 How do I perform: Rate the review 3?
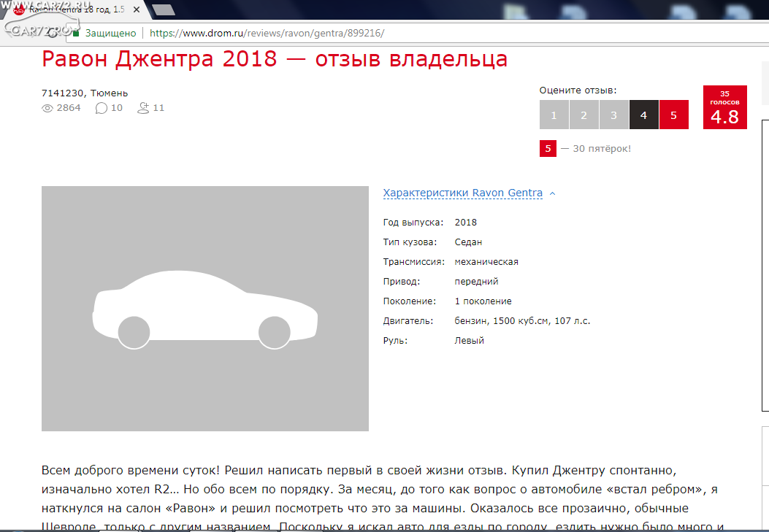click(613, 115)
